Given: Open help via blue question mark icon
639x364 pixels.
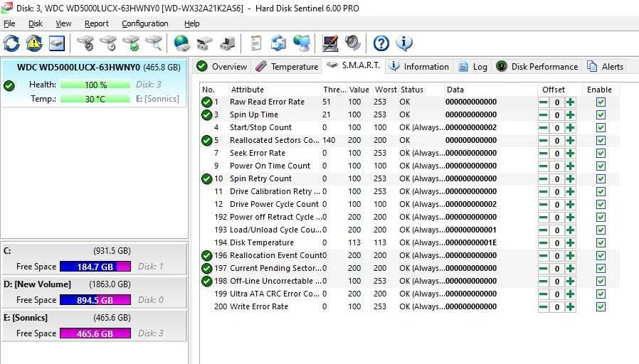Looking at the screenshot, I should point(381,43).
